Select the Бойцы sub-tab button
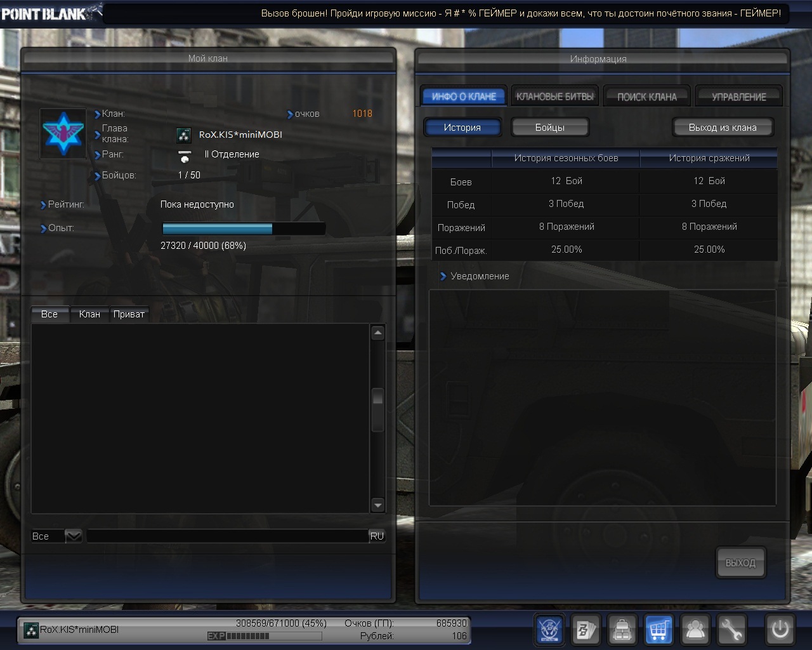812x650 pixels. (x=549, y=128)
